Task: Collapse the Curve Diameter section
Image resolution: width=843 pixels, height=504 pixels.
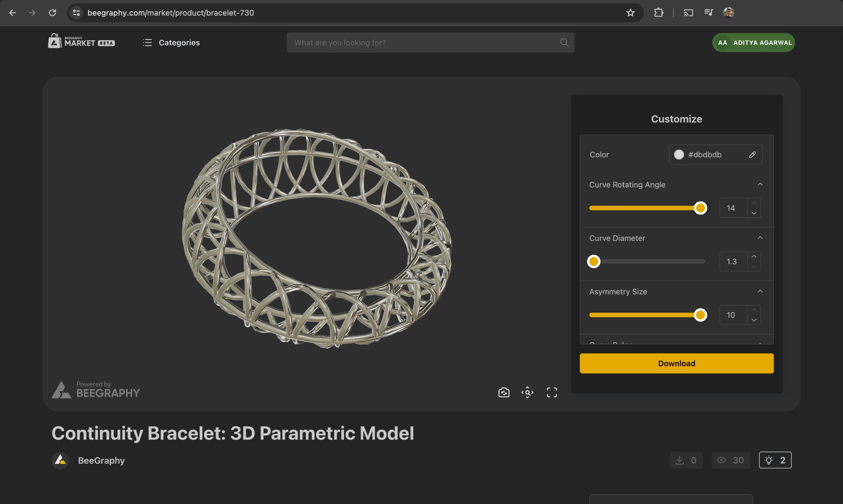Action: click(x=760, y=238)
